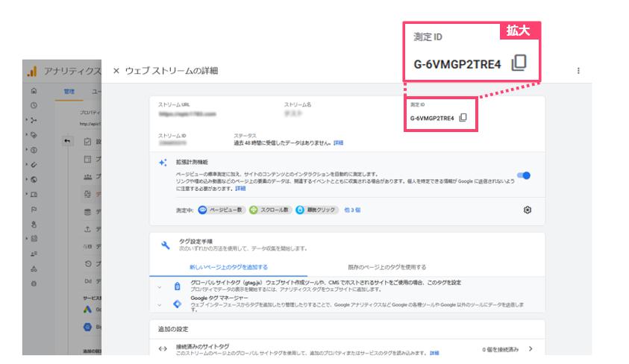Open change history clock-arrow icon in admin list
Screen dimensions: 629x364
click(88, 264)
